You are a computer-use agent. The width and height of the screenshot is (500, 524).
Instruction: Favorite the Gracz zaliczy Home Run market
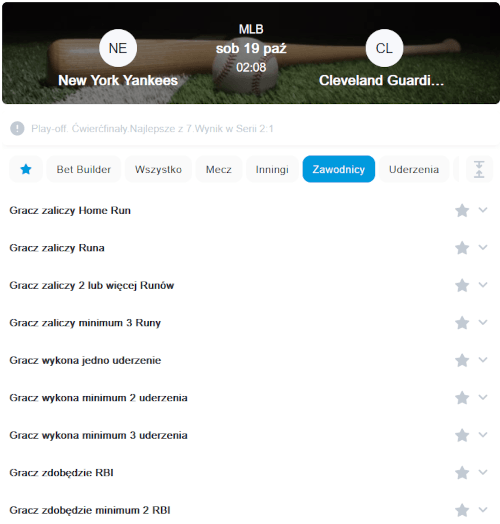tap(462, 211)
